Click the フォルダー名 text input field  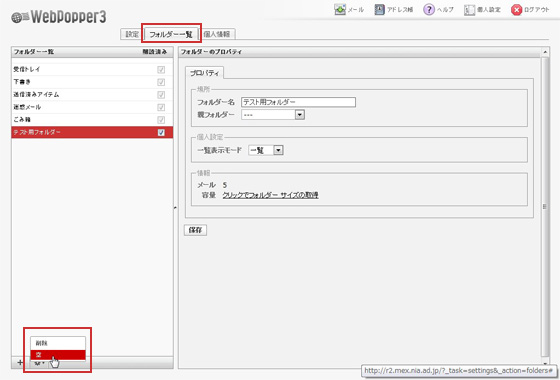pos(298,102)
